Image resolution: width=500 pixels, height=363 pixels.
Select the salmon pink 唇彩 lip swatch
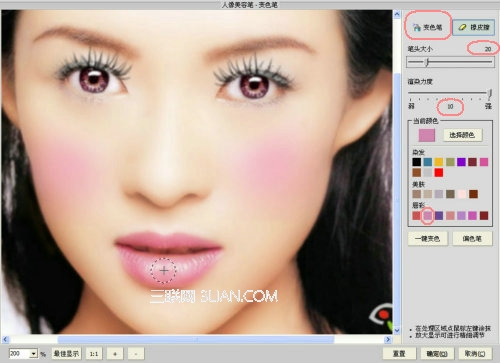450,215
